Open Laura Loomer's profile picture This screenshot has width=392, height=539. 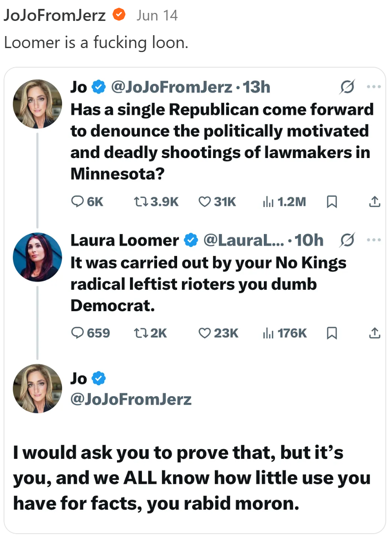coord(37,257)
